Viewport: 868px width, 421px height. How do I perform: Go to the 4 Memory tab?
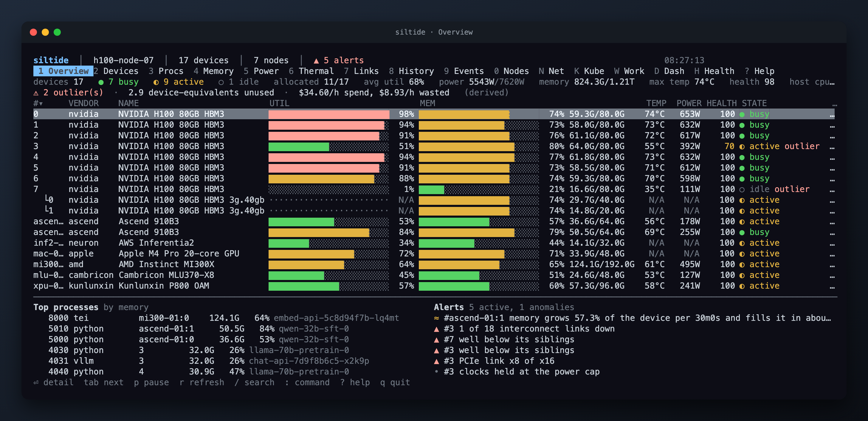click(214, 71)
